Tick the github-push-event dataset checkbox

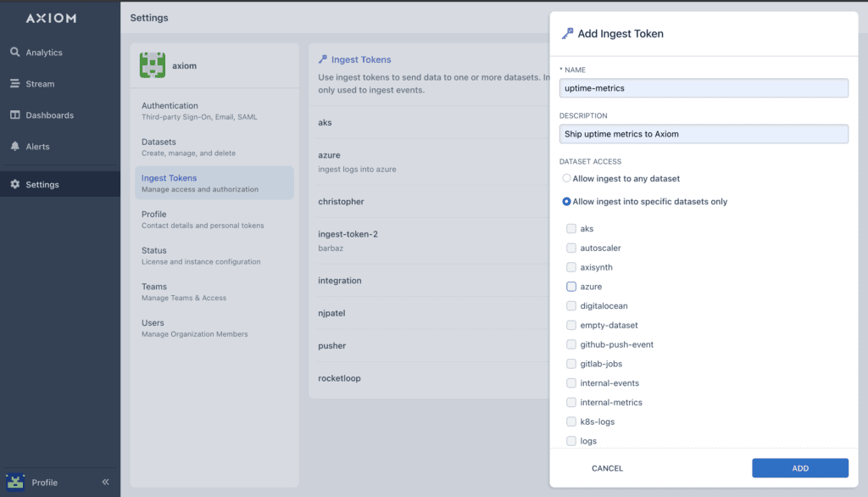[571, 344]
